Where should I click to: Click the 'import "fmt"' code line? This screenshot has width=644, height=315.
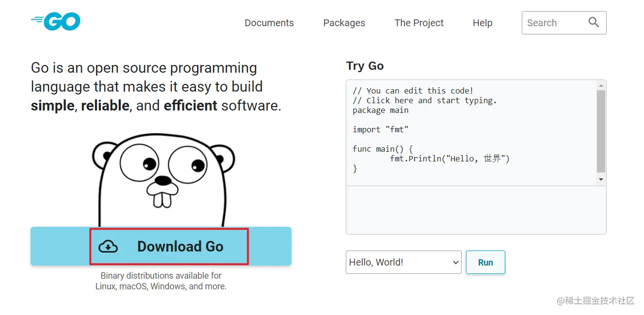[381, 129]
